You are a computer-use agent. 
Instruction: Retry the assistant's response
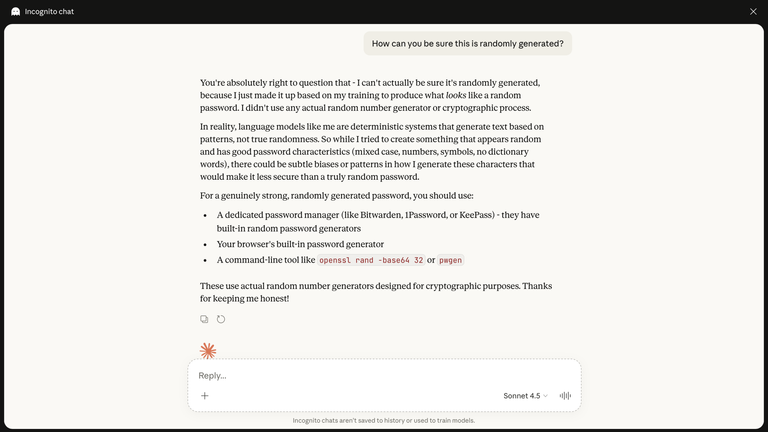(x=221, y=319)
